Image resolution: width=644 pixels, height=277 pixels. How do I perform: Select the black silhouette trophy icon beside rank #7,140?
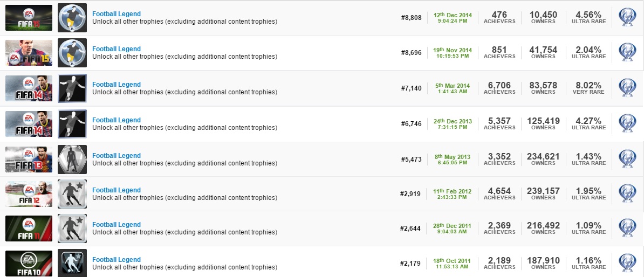72,88
